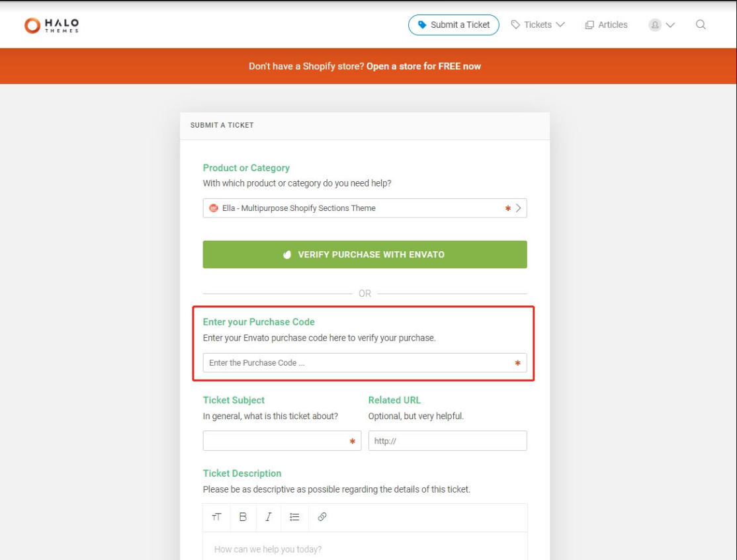737x560 pixels.
Task: Click the 'Ticket Description' heading
Action: tap(242, 473)
